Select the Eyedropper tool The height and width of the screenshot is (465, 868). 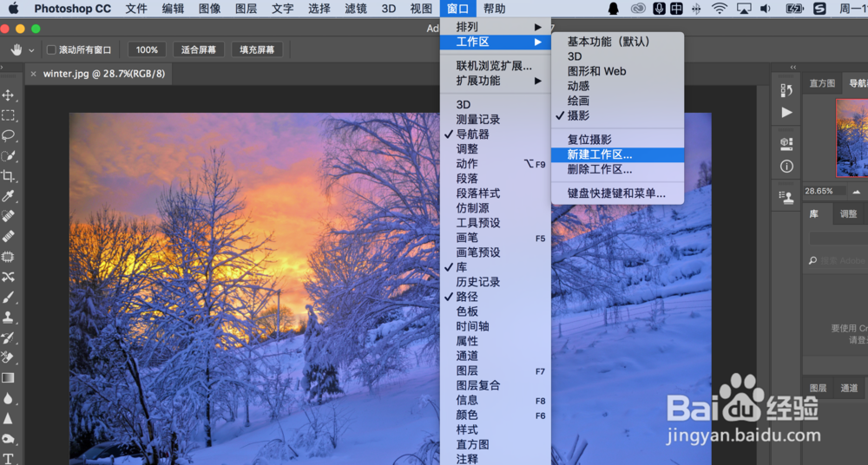pyautogui.click(x=8, y=196)
